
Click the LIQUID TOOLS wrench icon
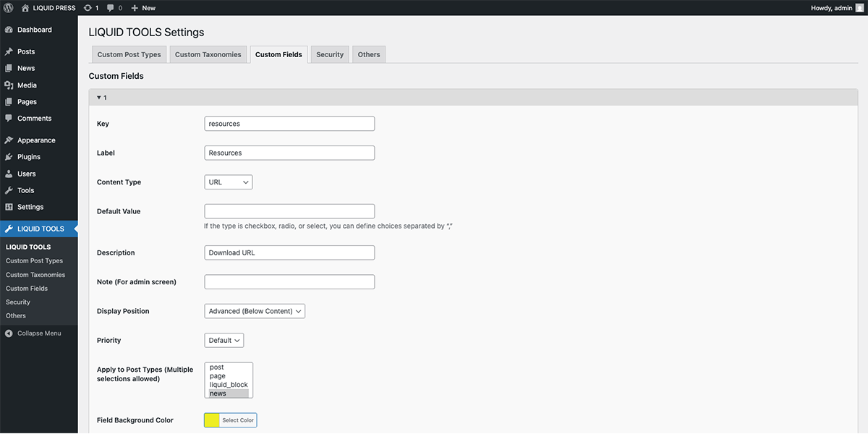tap(9, 229)
